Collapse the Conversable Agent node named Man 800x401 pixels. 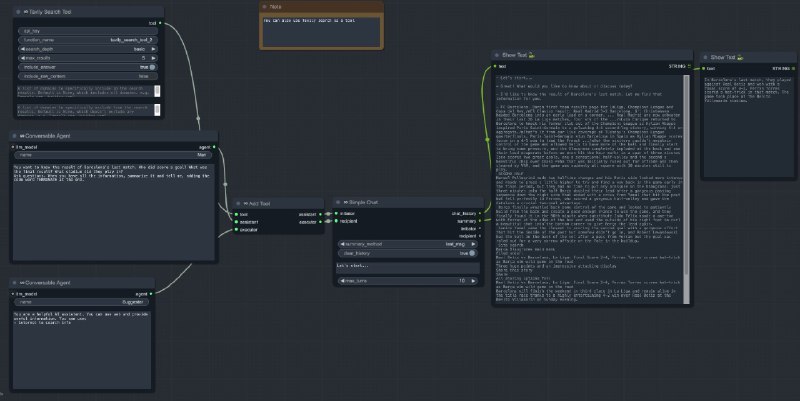(15, 136)
